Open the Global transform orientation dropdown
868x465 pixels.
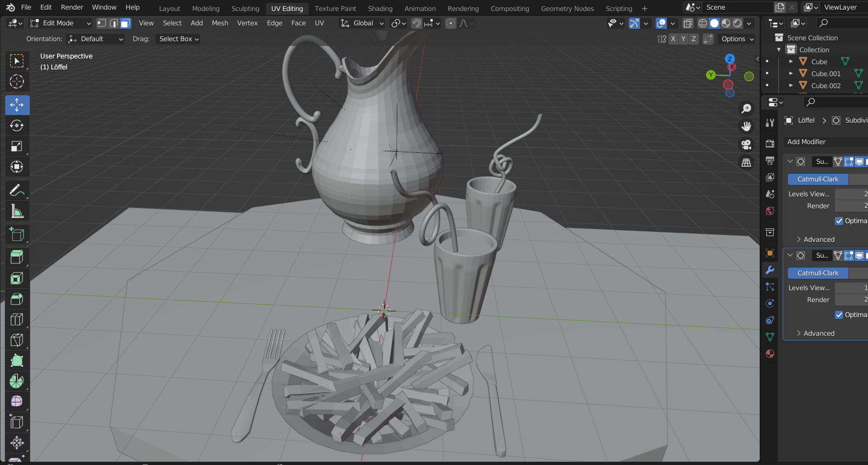point(362,23)
